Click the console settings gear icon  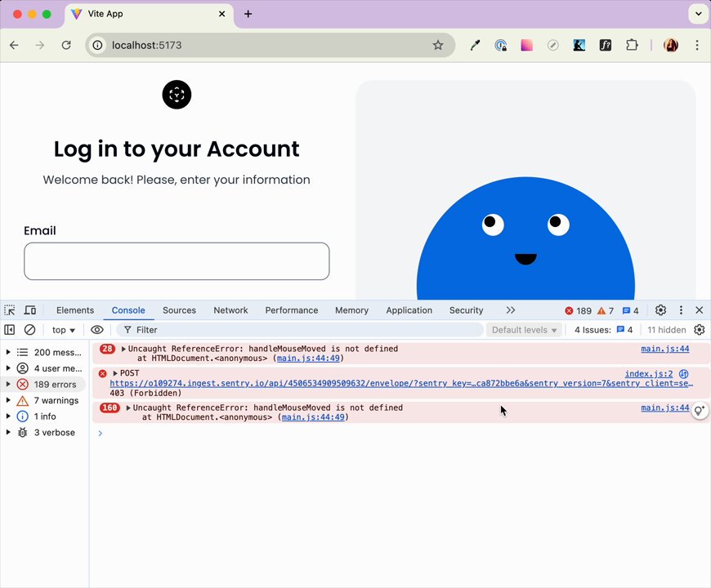pos(700,330)
